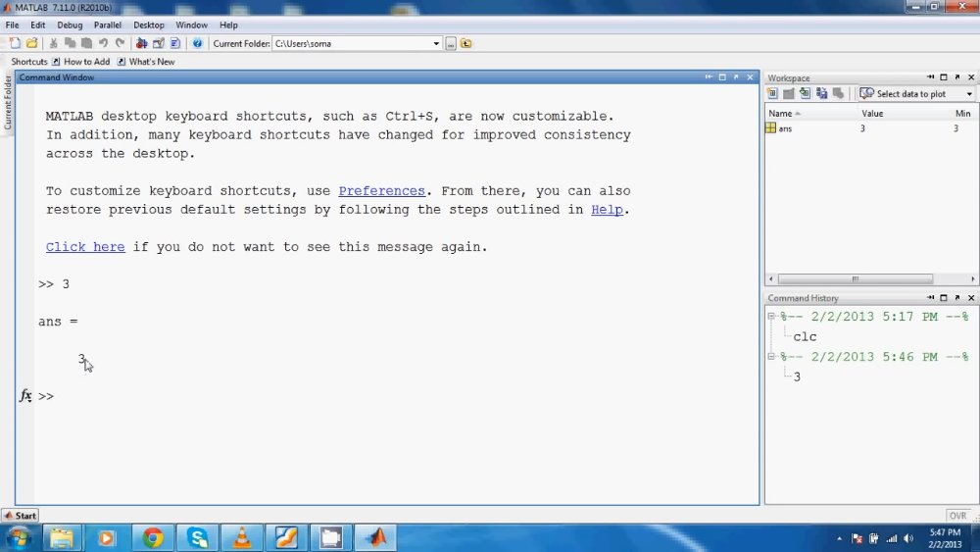Open VLC from the taskbar
Screen dimensions: 980x552
pyautogui.click(x=242, y=537)
